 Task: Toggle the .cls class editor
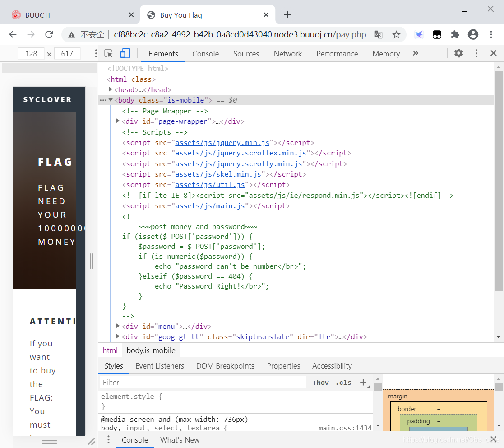point(343,383)
